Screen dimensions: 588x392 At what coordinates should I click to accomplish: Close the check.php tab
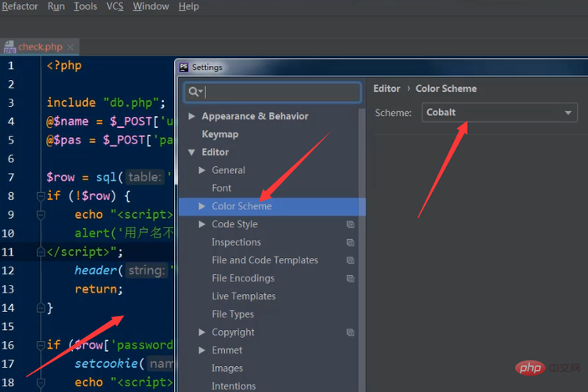[x=71, y=47]
